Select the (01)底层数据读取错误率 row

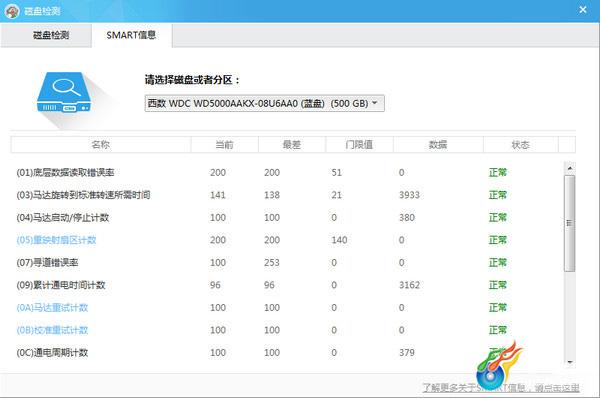pyautogui.click(x=287, y=173)
